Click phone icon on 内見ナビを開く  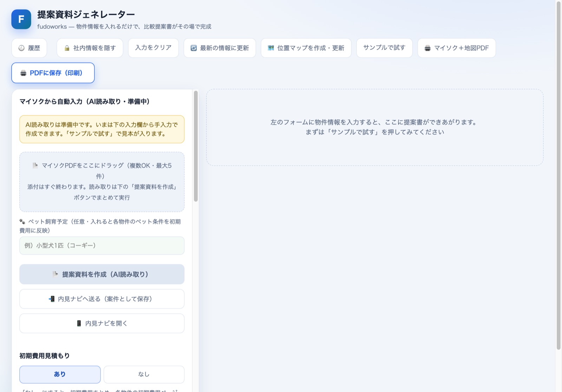coord(79,324)
